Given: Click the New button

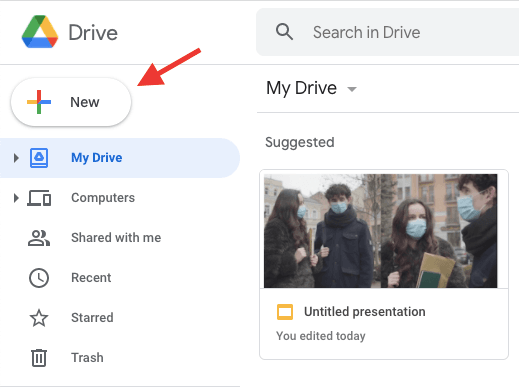Looking at the screenshot, I should 71,102.
